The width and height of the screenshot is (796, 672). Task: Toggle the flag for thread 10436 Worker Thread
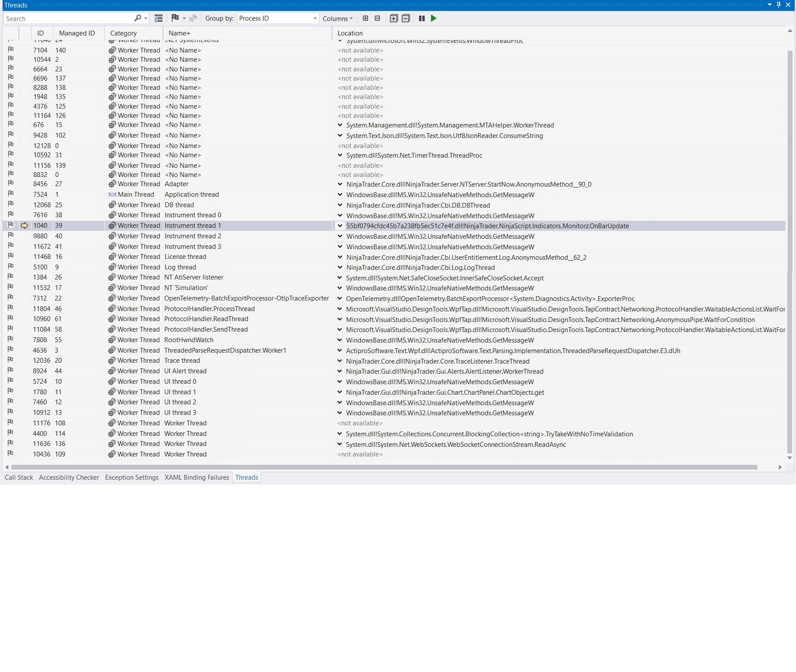tap(11, 453)
